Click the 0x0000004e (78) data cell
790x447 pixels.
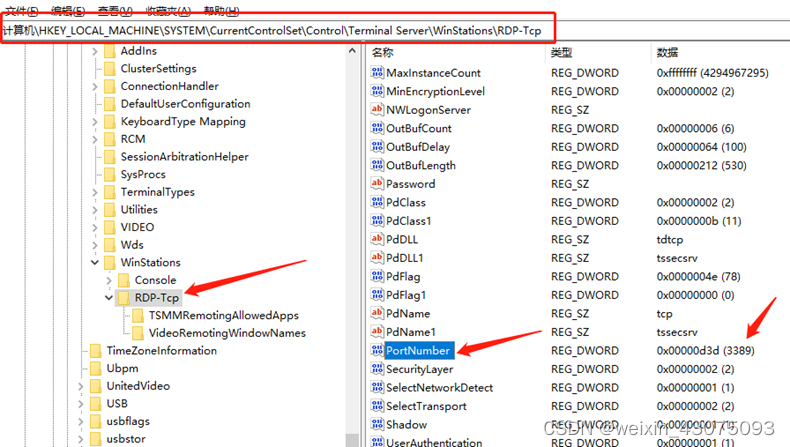[698, 276]
